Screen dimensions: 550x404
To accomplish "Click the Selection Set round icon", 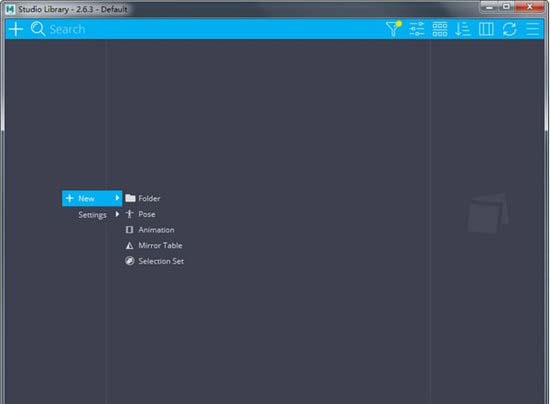I will point(130,261).
